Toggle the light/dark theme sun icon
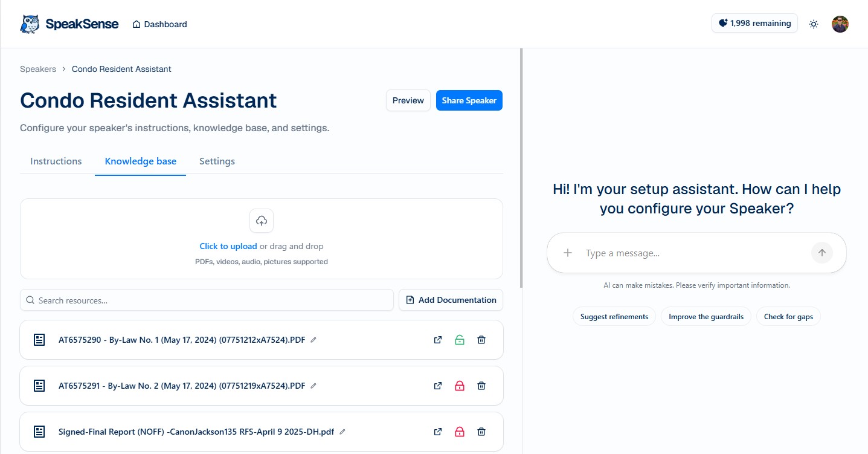The image size is (868, 454). click(814, 24)
